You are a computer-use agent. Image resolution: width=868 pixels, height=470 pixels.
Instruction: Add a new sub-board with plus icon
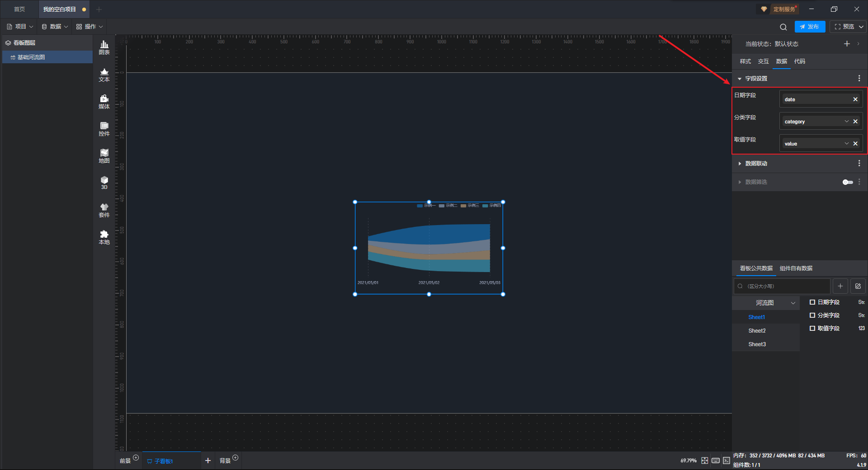pyautogui.click(x=208, y=461)
